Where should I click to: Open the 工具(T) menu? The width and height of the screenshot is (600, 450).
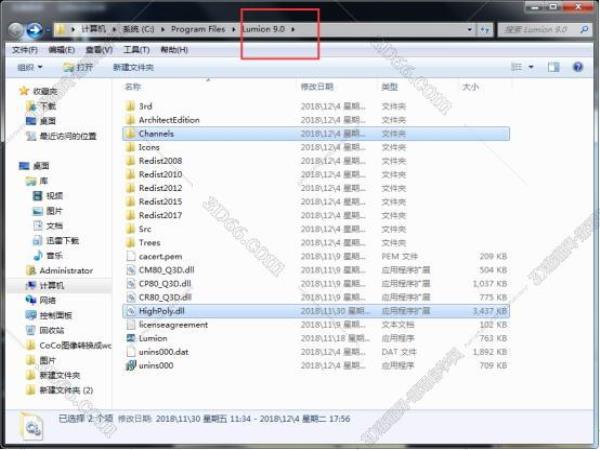tap(136, 50)
